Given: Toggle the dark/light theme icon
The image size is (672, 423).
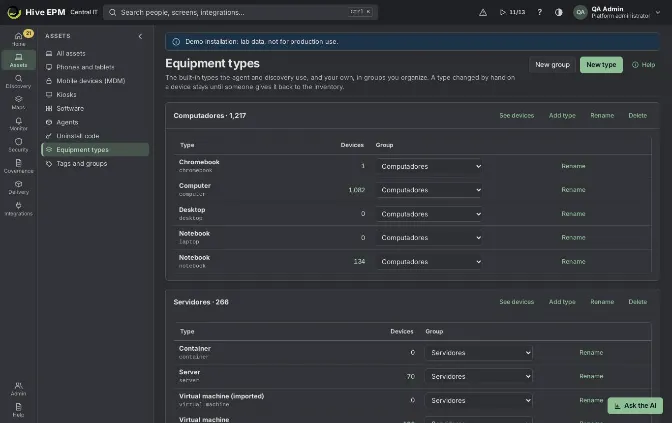Looking at the screenshot, I should point(558,12).
